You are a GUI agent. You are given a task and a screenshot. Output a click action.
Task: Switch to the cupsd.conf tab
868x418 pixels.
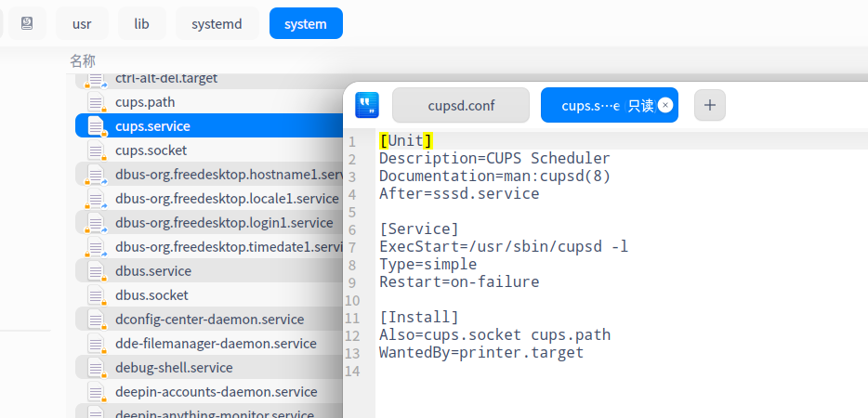click(x=461, y=106)
